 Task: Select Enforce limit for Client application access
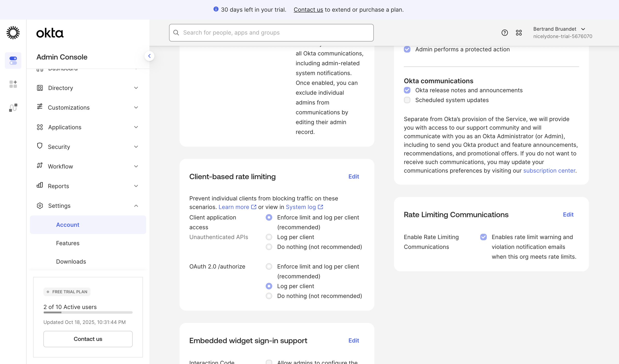pyautogui.click(x=269, y=217)
